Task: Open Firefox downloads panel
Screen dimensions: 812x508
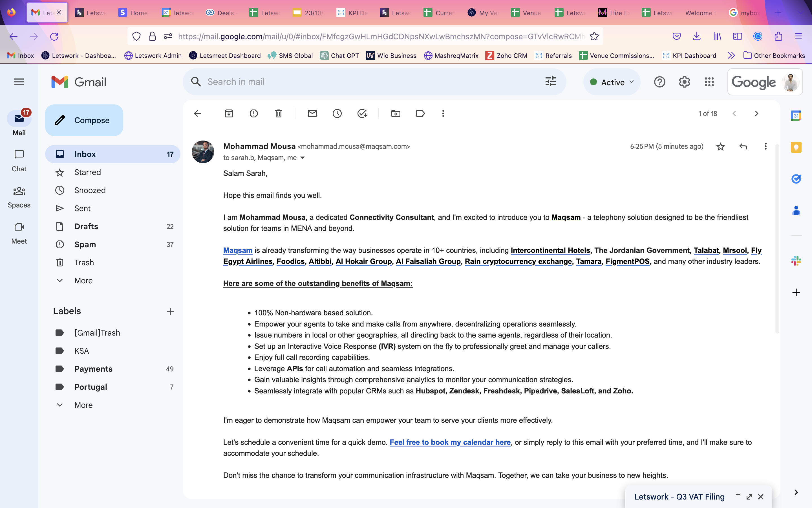Action: (x=697, y=36)
